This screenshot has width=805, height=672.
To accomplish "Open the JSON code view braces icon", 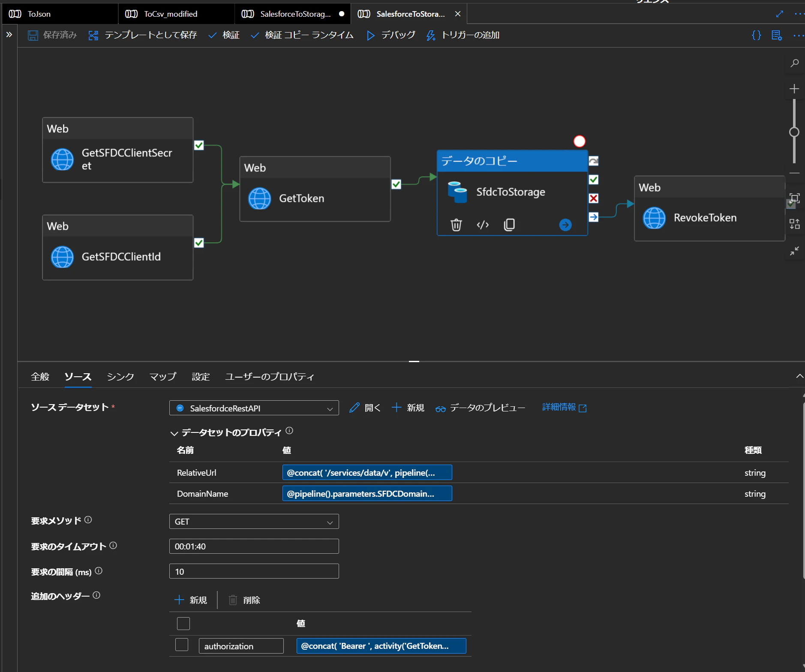I will (757, 35).
